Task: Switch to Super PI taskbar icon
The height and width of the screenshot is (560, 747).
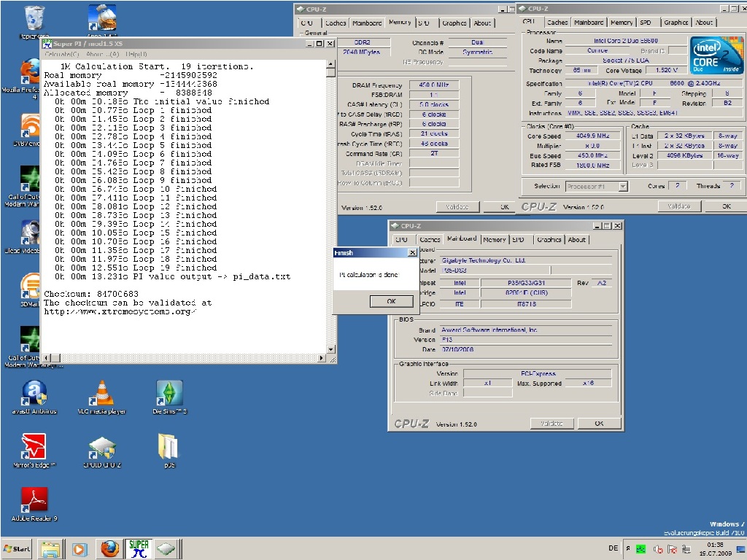Action: pyautogui.click(x=139, y=548)
